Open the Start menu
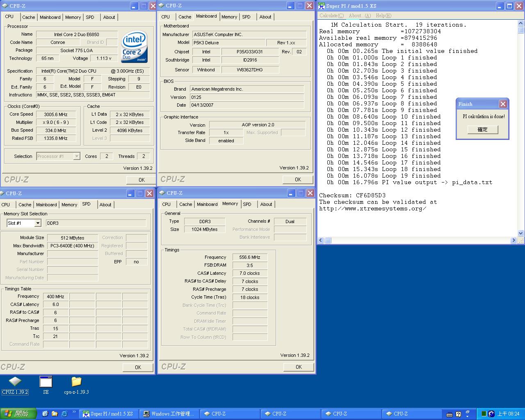 [x=18, y=414]
